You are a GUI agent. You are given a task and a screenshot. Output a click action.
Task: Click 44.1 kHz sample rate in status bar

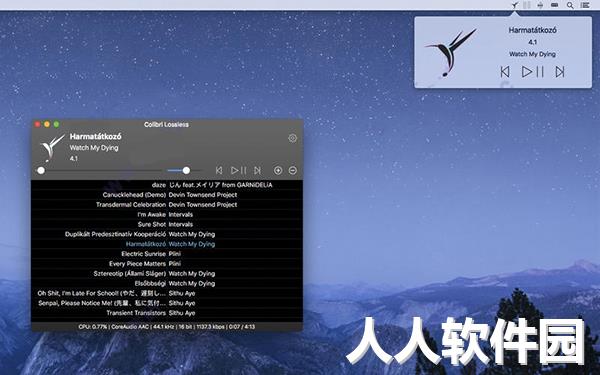pos(164,327)
